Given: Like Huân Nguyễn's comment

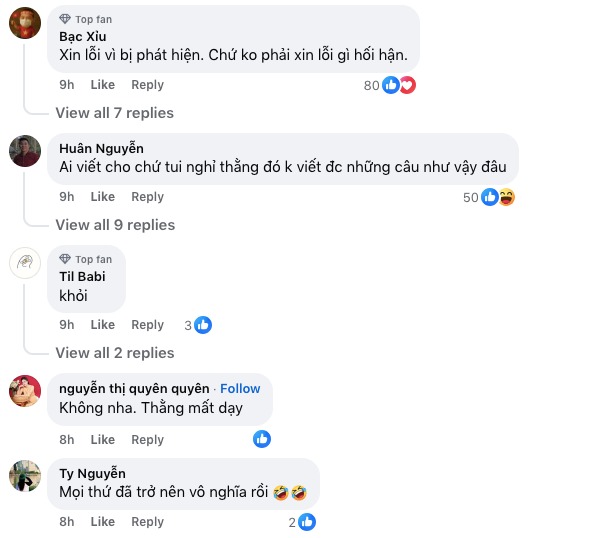Looking at the screenshot, I should click(x=103, y=197).
